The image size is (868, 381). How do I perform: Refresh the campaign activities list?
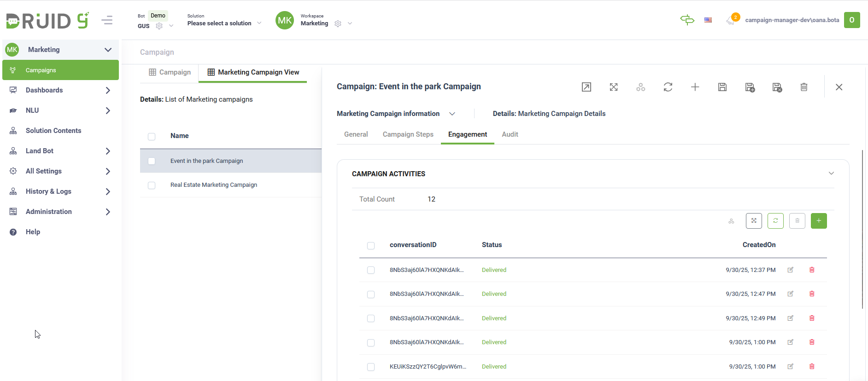pyautogui.click(x=775, y=221)
